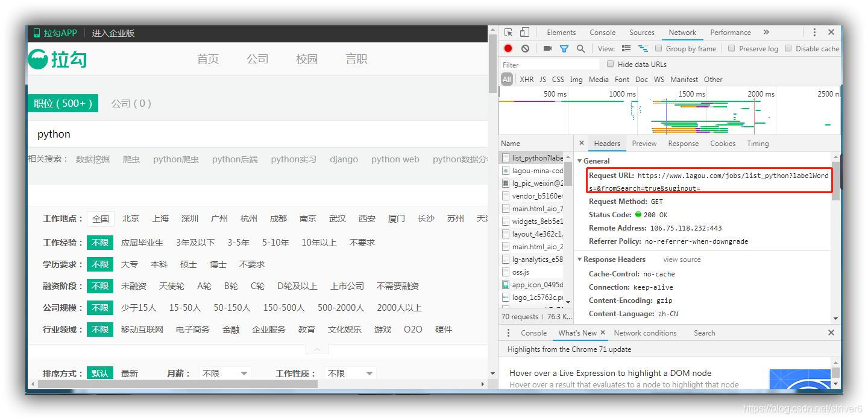The width and height of the screenshot is (868, 420).
Task: Filter requests by XHR type
Action: point(526,80)
